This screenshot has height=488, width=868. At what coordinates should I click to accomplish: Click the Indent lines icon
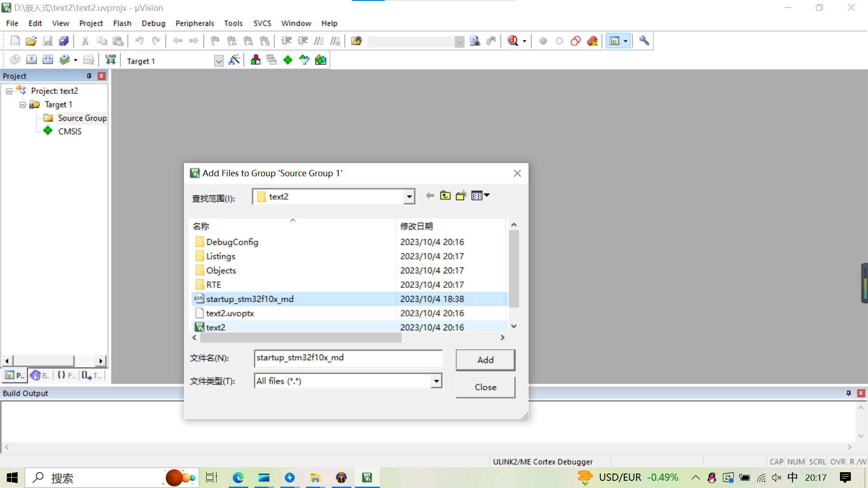point(286,41)
